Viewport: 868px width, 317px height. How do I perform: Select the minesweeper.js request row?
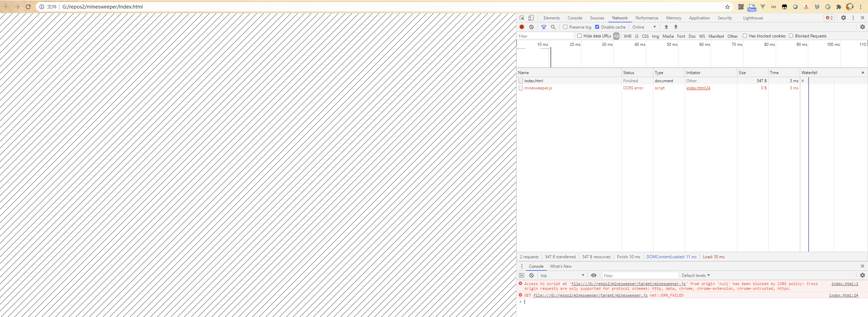(538, 88)
